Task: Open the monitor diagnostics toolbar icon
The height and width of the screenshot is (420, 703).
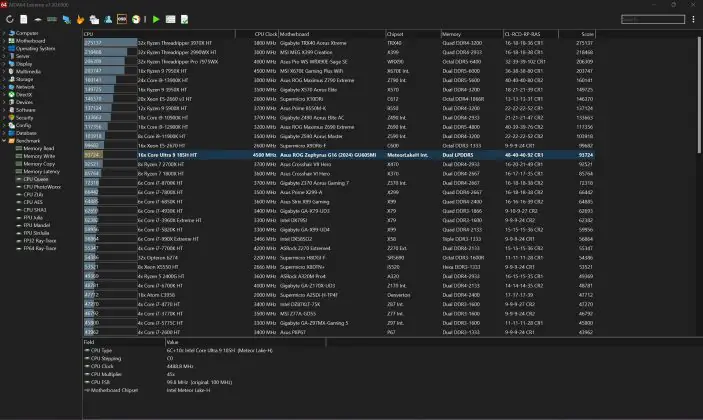Action: (94, 19)
